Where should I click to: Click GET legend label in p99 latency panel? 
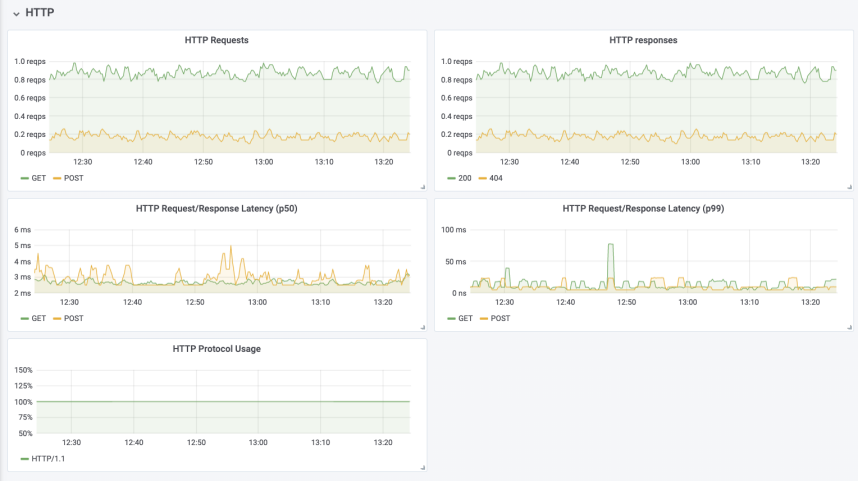(x=465, y=318)
